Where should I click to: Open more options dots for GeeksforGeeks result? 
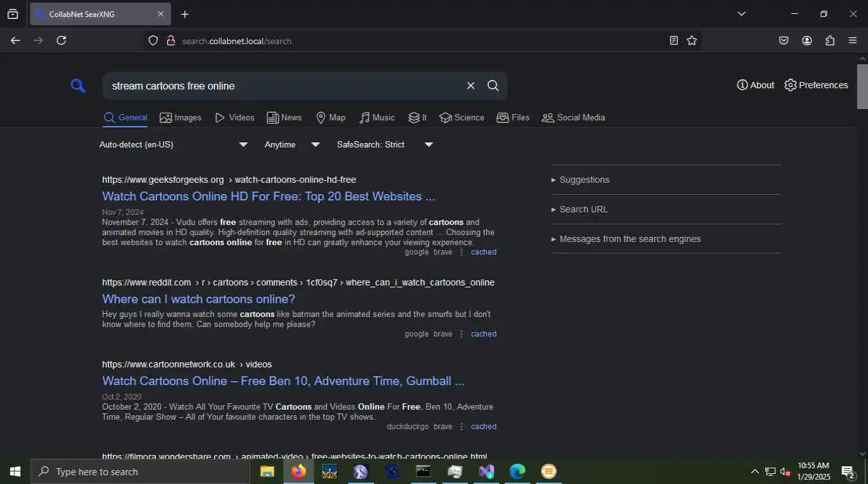coord(461,252)
